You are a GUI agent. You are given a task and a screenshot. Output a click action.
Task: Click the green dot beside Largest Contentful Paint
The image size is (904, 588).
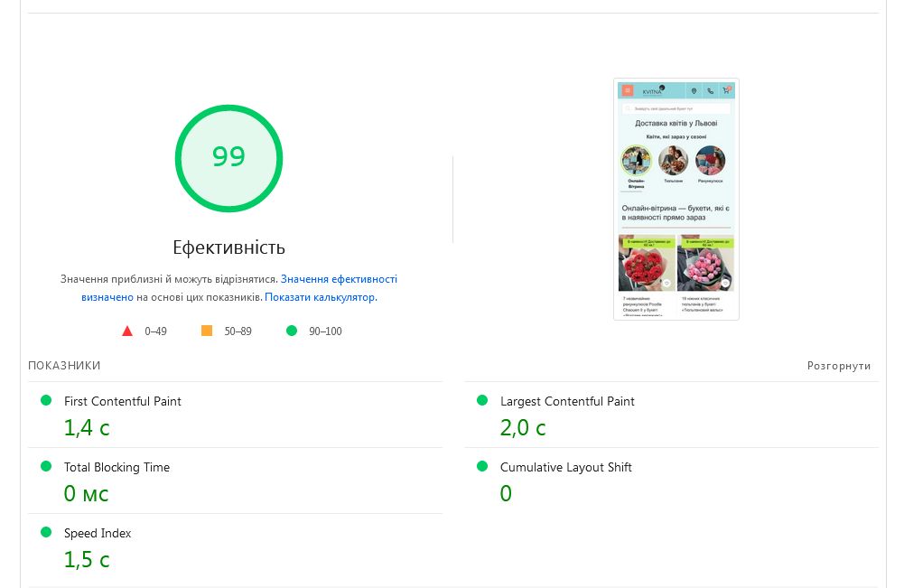[x=482, y=400]
